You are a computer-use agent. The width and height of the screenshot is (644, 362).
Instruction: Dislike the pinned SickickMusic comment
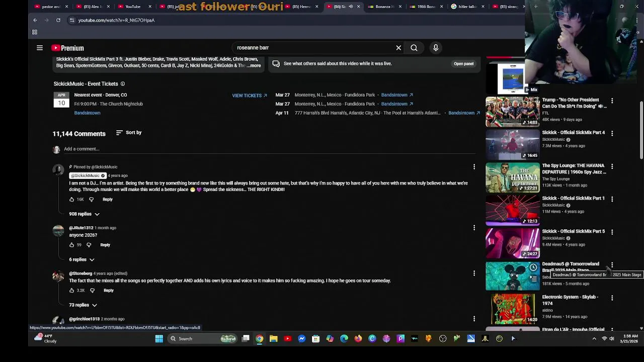coord(91,200)
